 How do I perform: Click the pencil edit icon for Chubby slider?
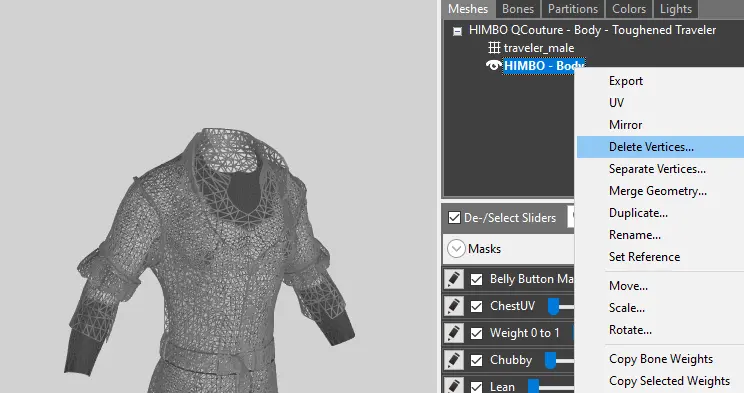click(x=454, y=360)
